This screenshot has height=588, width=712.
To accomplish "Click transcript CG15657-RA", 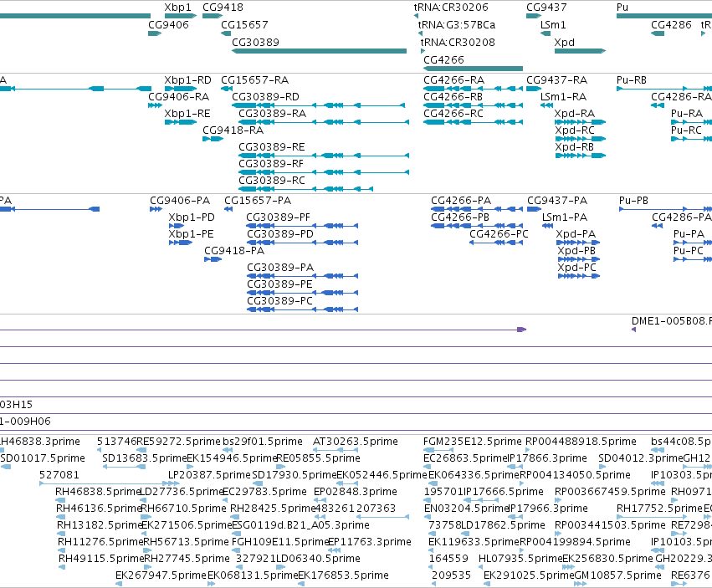I will point(254,80).
